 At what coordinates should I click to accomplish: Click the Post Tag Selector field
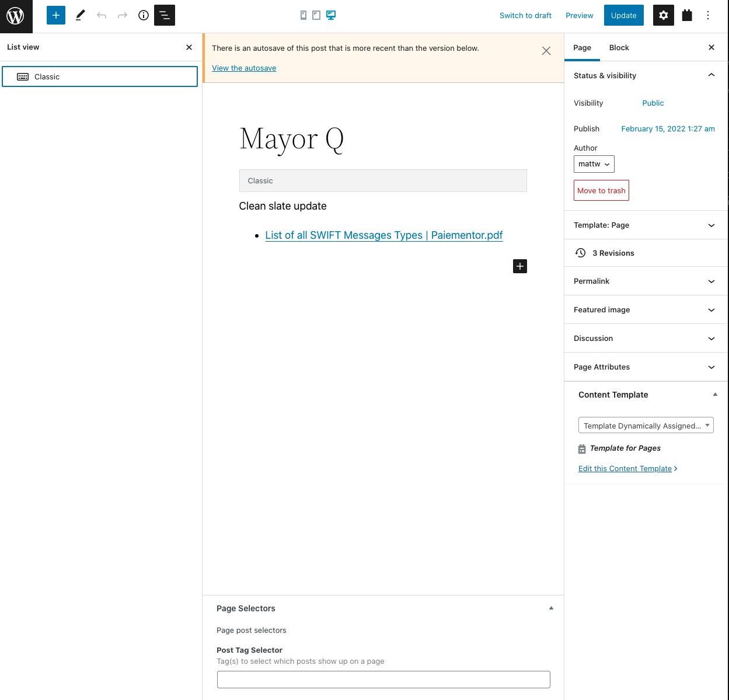(383, 680)
